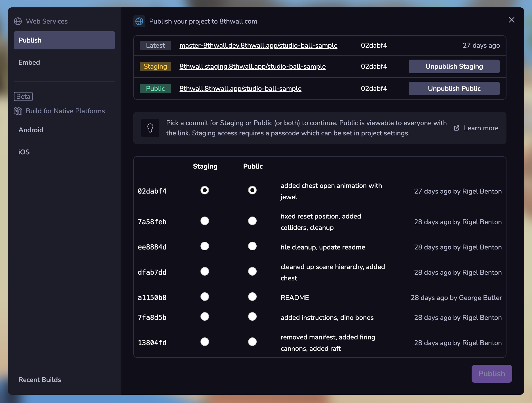Close the publish dialog with X

(511, 20)
